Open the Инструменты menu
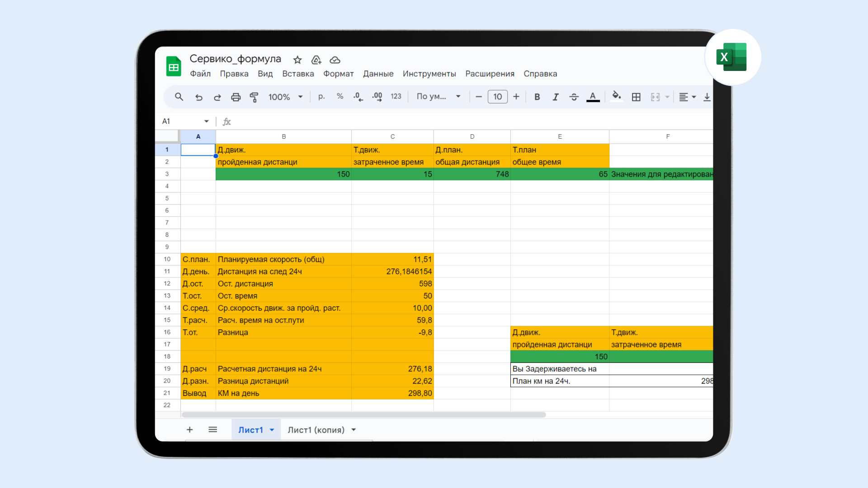Image resolution: width=868 pixels, height=488 pixels. 429,74
